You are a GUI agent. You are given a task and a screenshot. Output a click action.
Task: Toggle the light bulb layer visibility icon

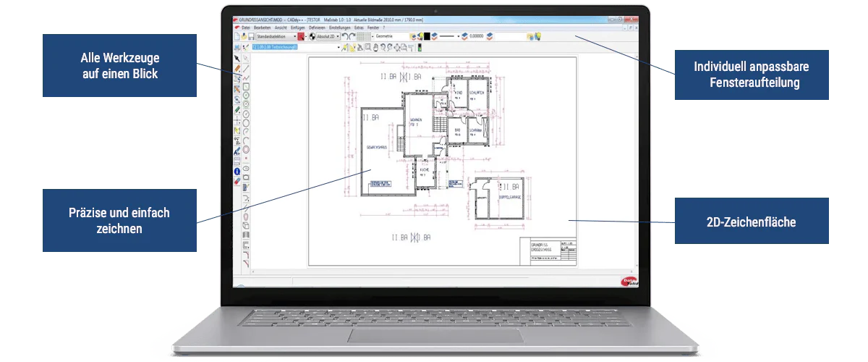point(420,35)
